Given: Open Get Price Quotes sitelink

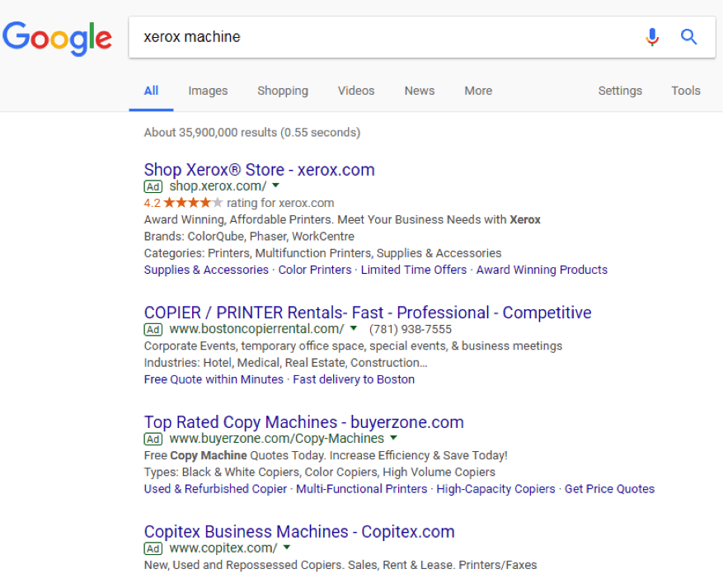Looking at the screenshot, I should [x=609, y=489].
